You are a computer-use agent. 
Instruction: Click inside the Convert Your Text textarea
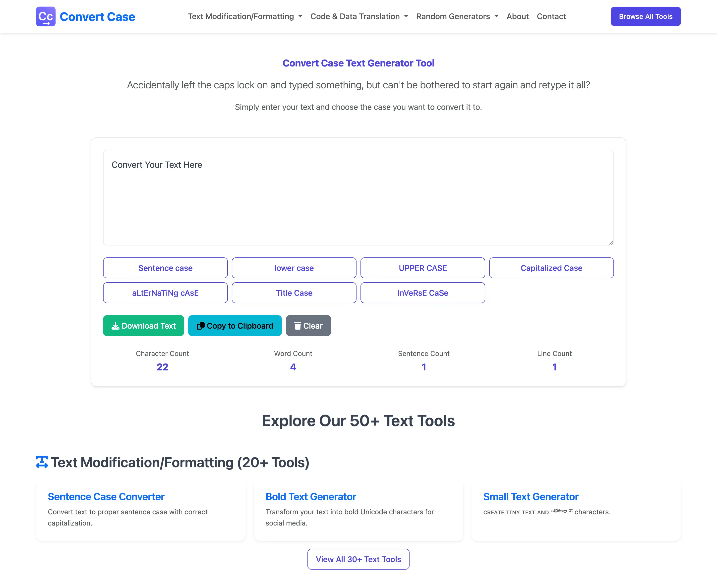pos(358,203)
